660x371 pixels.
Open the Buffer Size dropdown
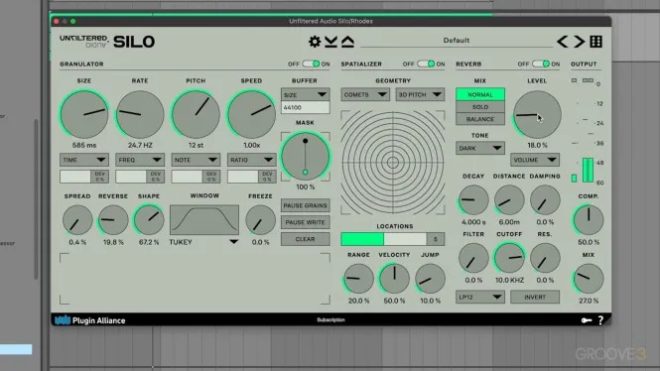[x=305, y=95]
